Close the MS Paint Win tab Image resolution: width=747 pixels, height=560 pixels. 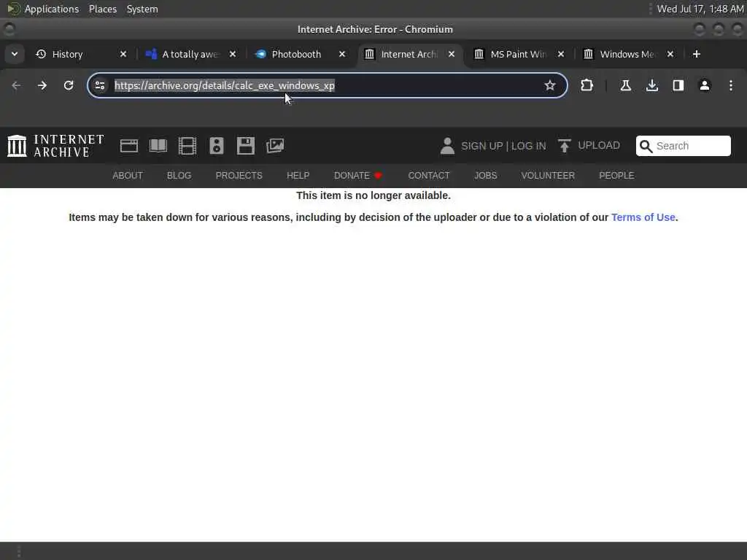(561, 54)
